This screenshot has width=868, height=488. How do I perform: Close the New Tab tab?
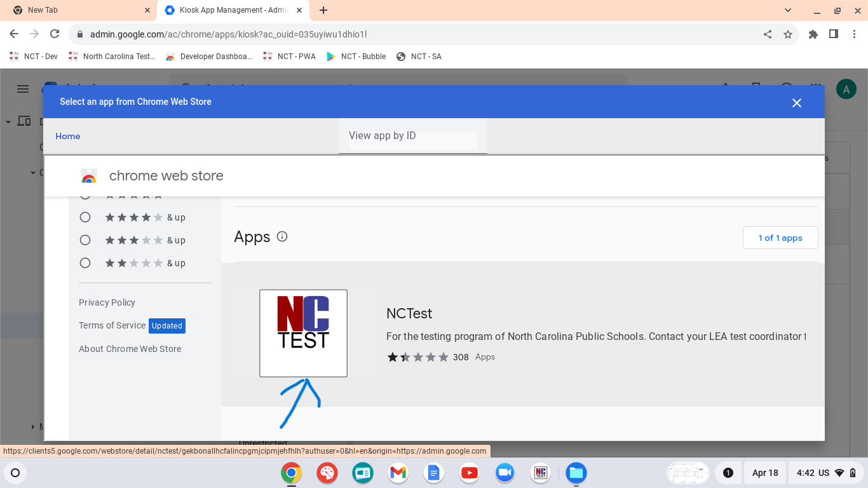coord(147,10)
